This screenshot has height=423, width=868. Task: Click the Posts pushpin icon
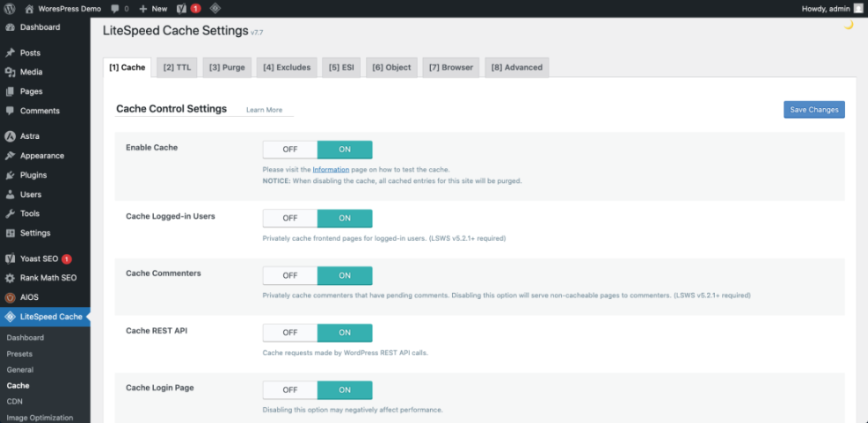(10, 53)
